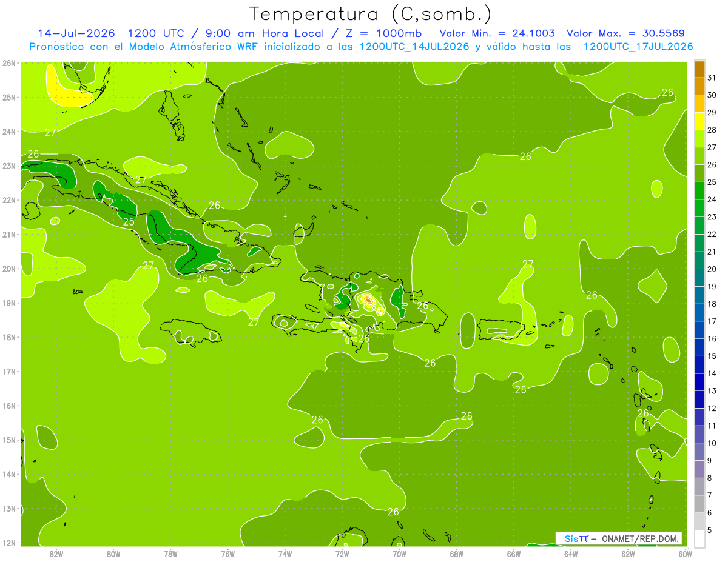Viewport: 728px width, 562px height.
Task: Click the 82W longitude axis label
Action: click(56, 554)
